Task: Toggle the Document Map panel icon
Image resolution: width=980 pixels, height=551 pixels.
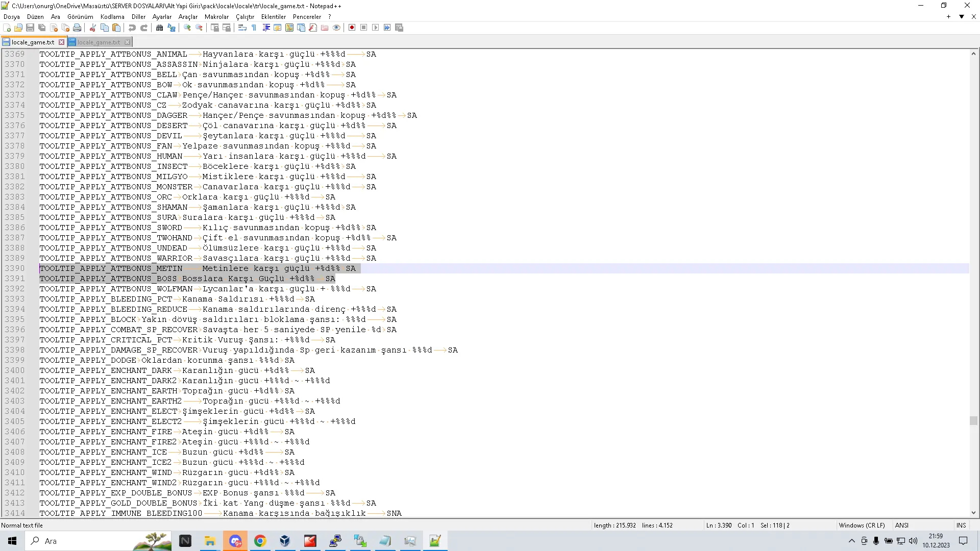Action: [x=289, y=28]
